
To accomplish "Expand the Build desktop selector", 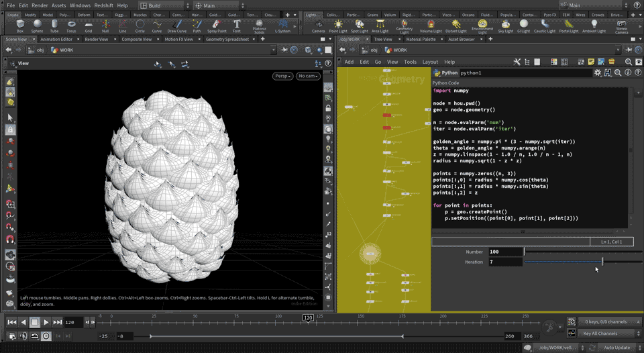I will tap(161, 5).
